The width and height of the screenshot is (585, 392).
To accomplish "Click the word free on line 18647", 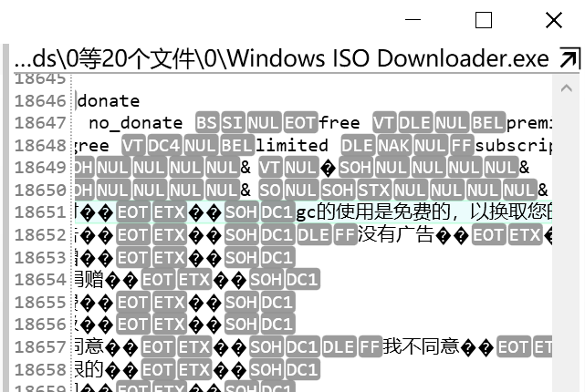I will click(340, 123).
